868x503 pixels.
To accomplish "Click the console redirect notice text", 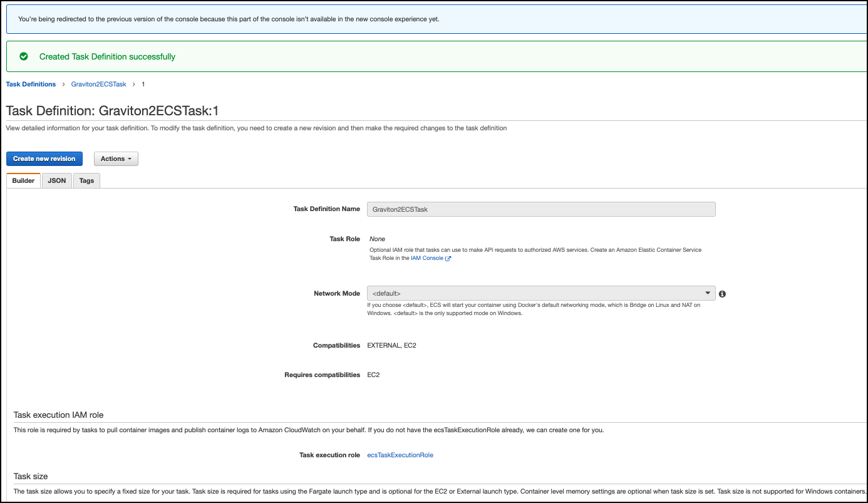I will (x=229, y=19).
